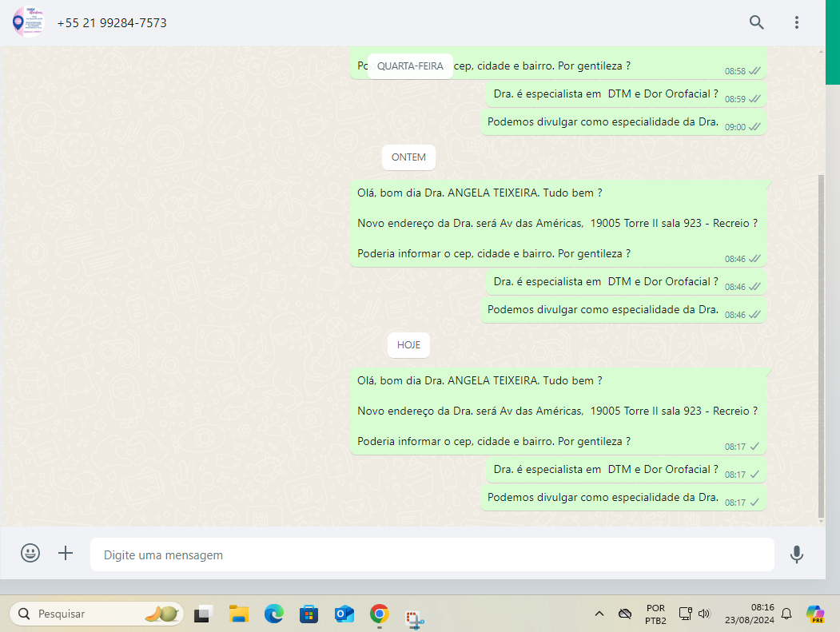Click the contact profile picture
The height and width of the screenshot is (632, 840).
coord(28,22)
